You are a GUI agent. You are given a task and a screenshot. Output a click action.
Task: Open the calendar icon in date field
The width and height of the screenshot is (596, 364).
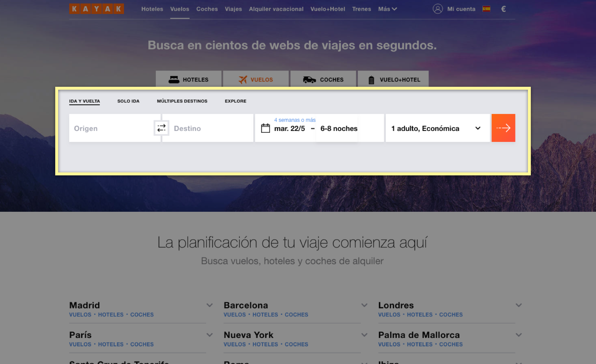265,128
